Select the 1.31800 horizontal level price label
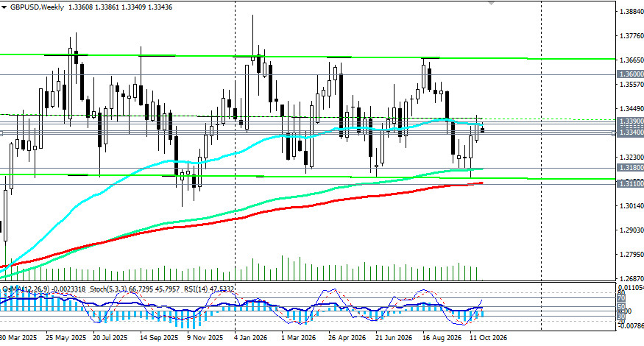The height and width of the screenshot is (346, 644). coord(631,168)
